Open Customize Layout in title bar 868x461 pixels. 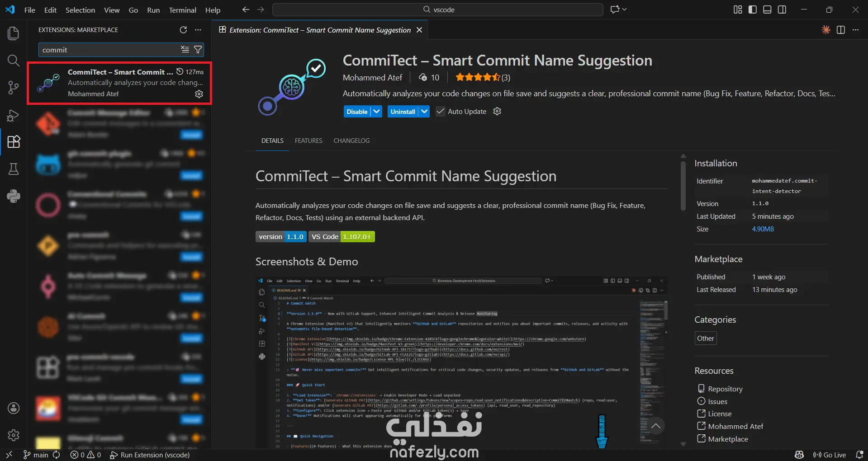[738, 9]
